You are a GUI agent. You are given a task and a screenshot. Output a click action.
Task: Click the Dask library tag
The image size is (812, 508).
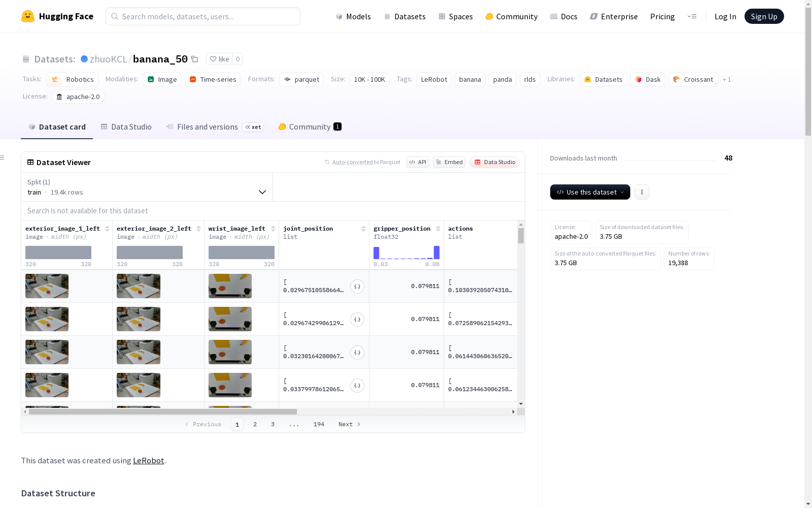pyautogui.click(x=648, y=79)
